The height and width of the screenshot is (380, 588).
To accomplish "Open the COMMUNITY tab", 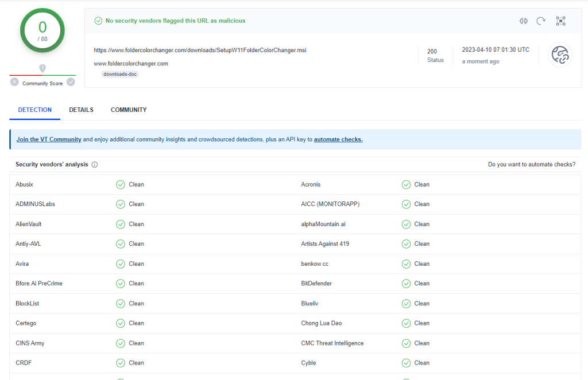I will [x=129, y=110].
